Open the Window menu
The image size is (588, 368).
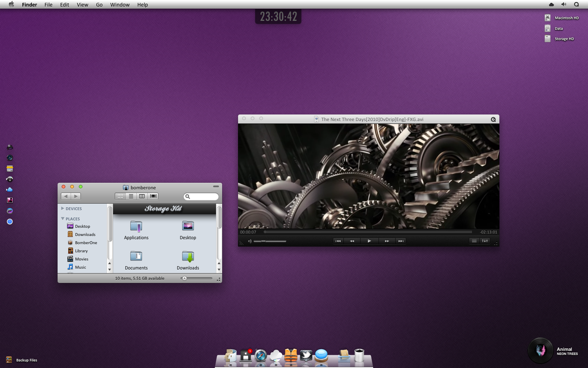point(120,4)
